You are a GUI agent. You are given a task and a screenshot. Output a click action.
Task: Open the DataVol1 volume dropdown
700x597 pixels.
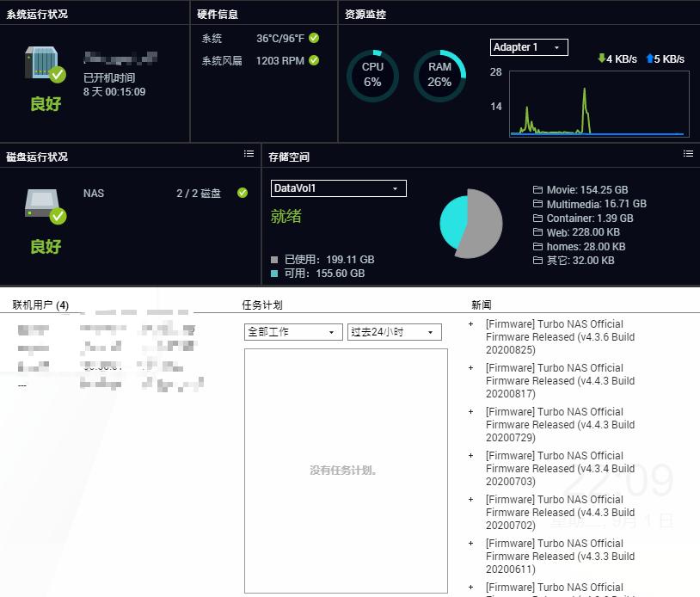[339, 188]
